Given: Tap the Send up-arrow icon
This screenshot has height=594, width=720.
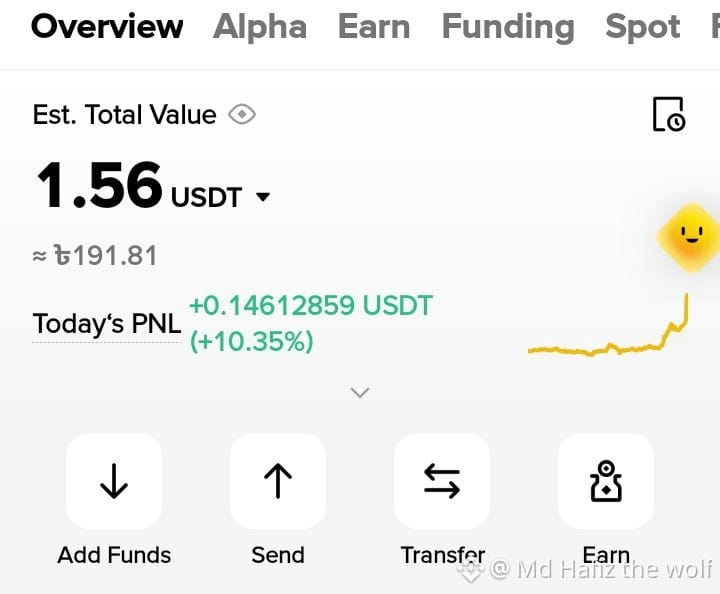Looking at the screenshot, I should [x=278, y=481].
